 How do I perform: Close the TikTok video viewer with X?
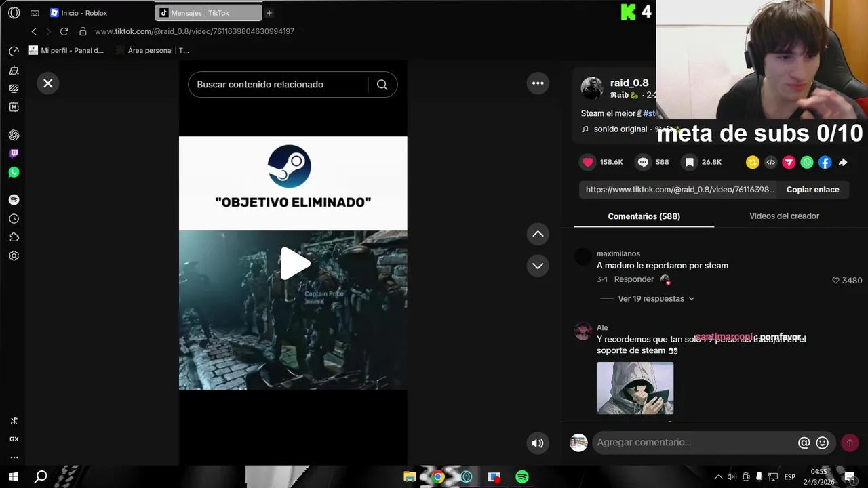(x=48, y=83)
